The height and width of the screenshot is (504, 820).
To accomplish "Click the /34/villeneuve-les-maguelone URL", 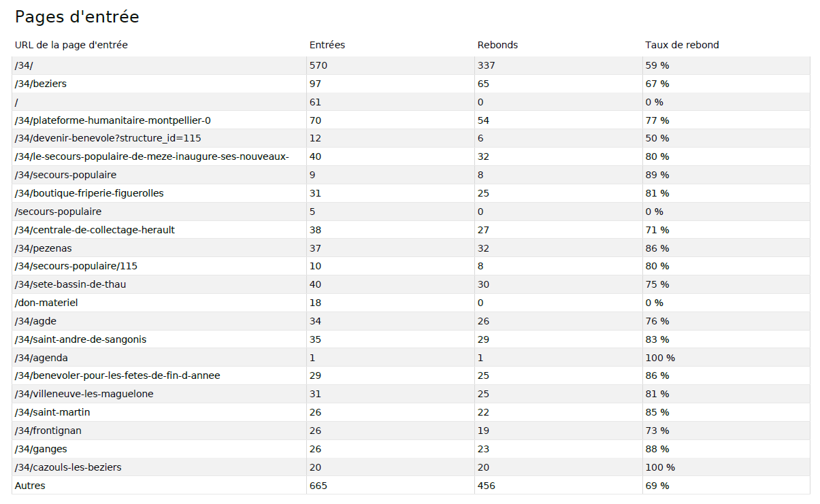I will click(84, 394).
